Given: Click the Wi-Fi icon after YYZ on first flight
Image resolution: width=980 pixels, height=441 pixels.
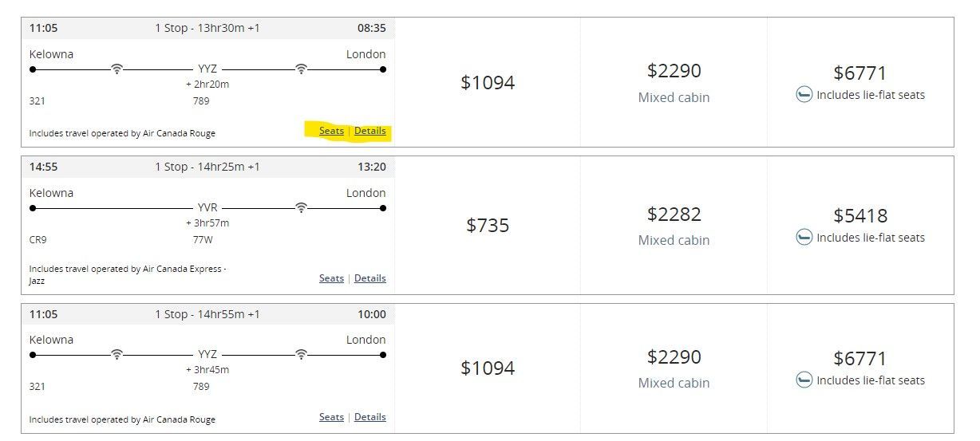Looking at the screenshot, I should click(x=301, y=69).
